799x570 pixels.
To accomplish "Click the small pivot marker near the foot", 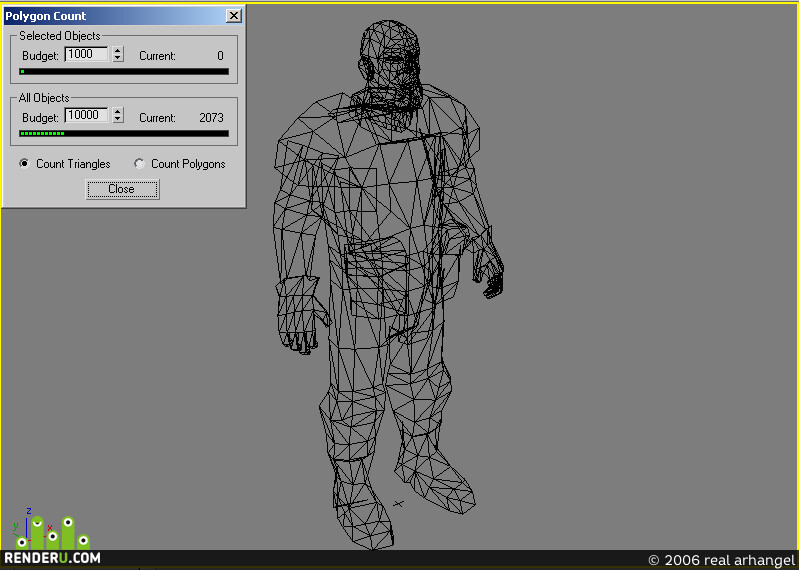I will [398, 504].
